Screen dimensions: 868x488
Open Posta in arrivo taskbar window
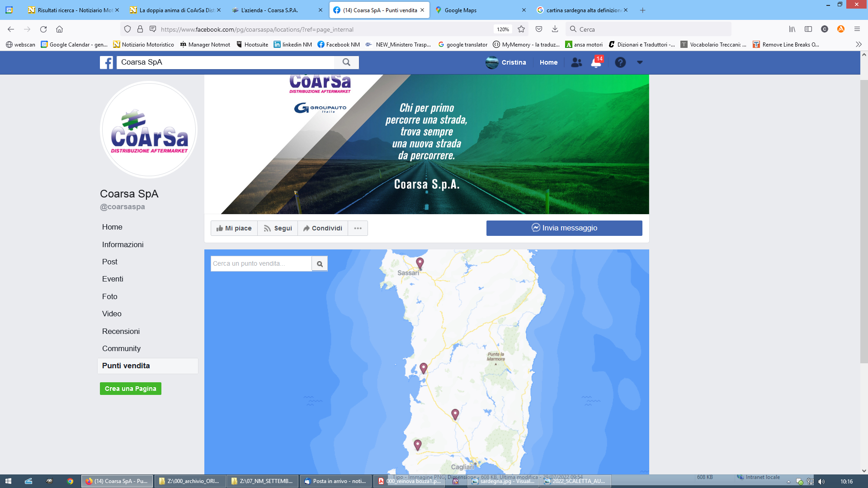[x=335, y=481]
